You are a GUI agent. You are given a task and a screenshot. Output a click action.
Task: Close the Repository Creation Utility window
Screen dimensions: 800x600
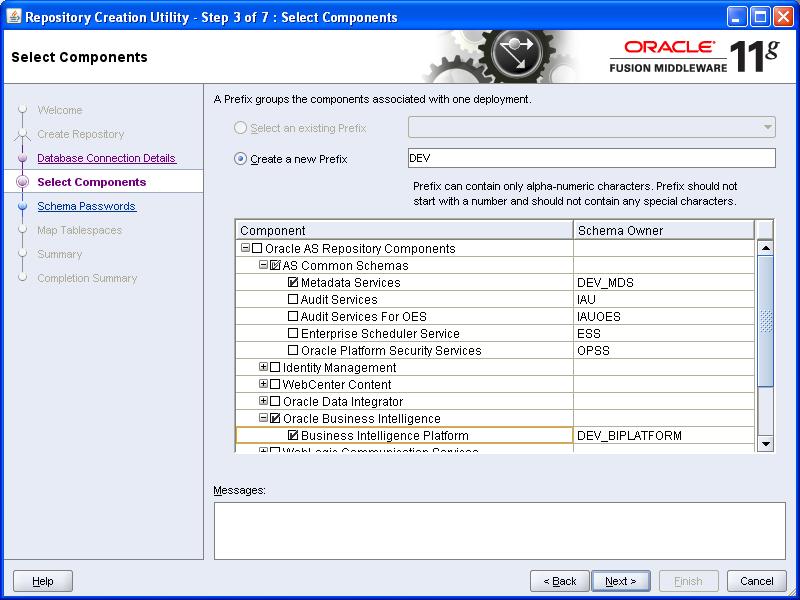click(783, 17)
